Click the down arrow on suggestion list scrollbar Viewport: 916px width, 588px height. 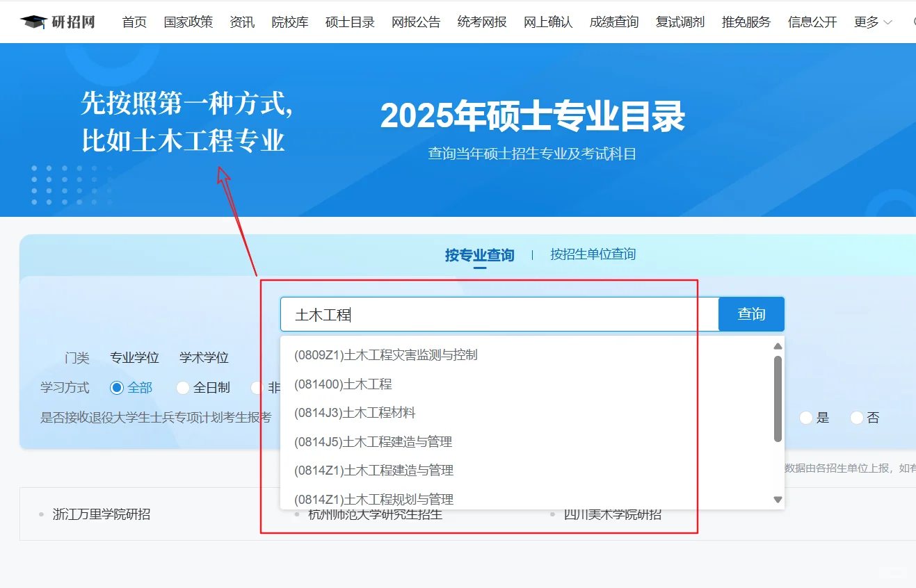pos(778,499)
